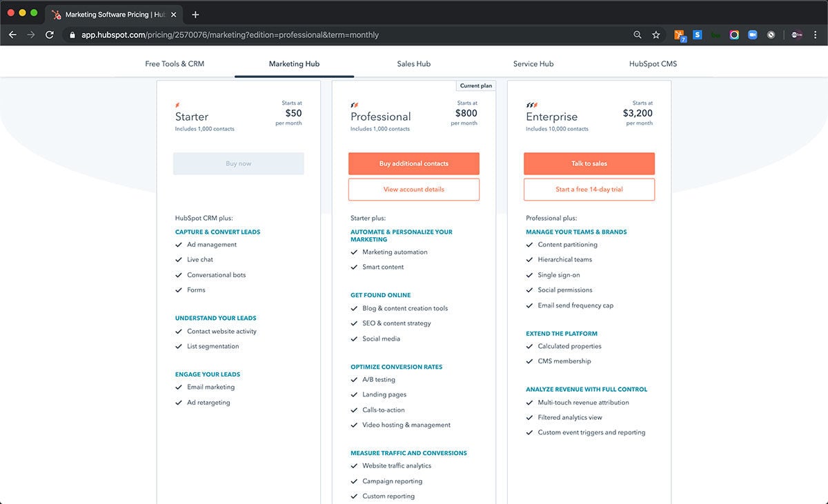Click 'Includes 10,000 contacts' text
The width and height of the screenshot is (828, 504).
(x=558, y=129)
